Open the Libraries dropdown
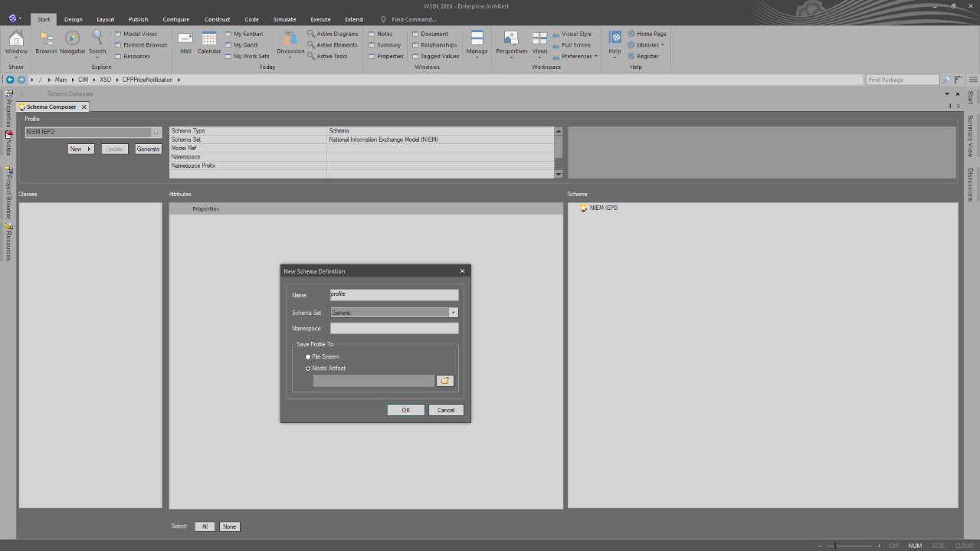Image resolution: width=980 pixels, height=551 pixels. [x=646, y=45]
